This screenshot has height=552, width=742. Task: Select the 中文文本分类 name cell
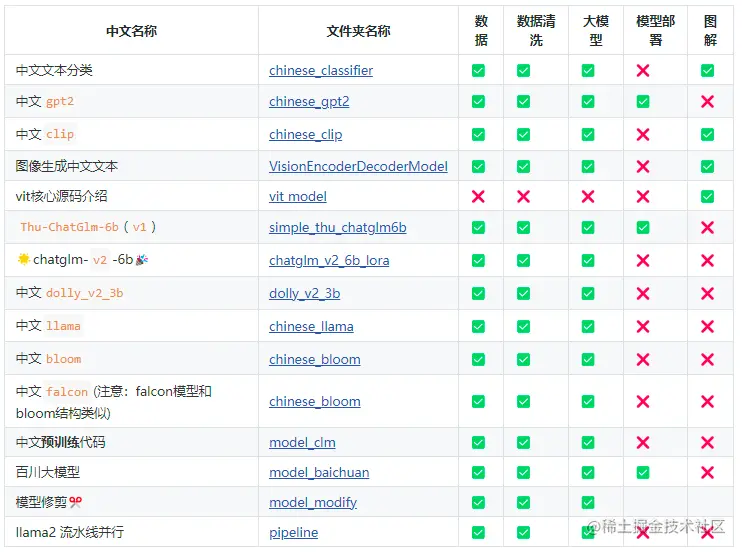(x=132, y=70)
